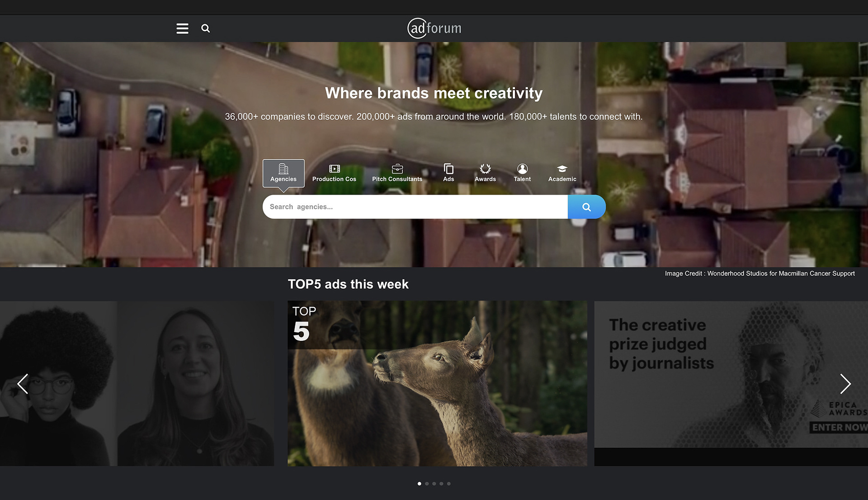Viewport: 868px width, 500px height.
Task: Click Epica Awards ENTER NOW banner
Action: click(x=839, y=427)
